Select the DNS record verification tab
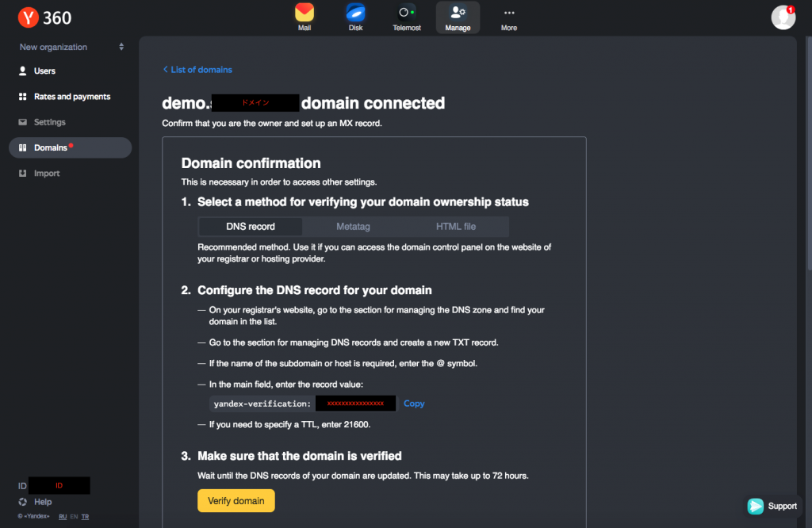Viewport: 812px width, 528px height. tap(251, 227)
